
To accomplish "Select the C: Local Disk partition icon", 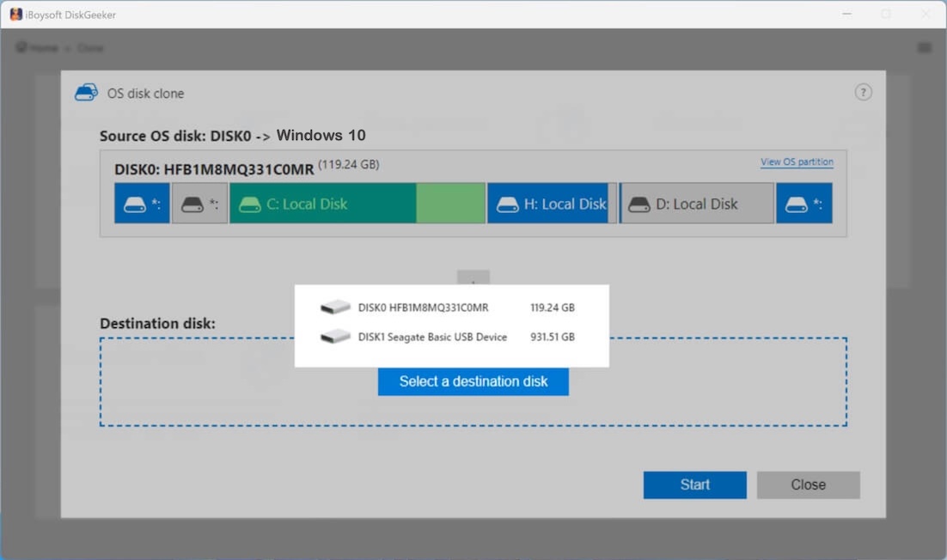I will click(248, 203).
